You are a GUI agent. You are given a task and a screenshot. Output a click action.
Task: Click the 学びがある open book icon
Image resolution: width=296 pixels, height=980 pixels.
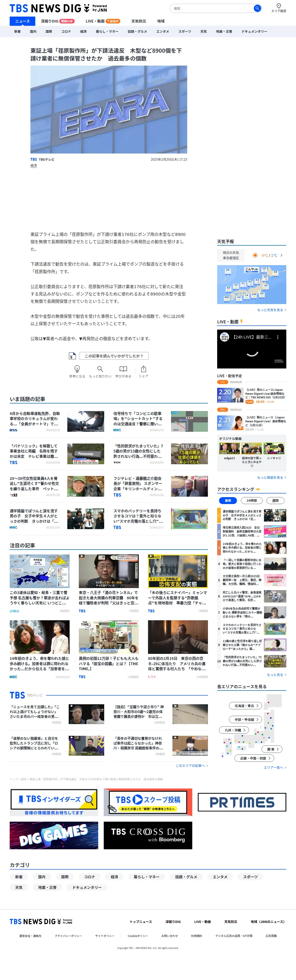click(123, 369)
